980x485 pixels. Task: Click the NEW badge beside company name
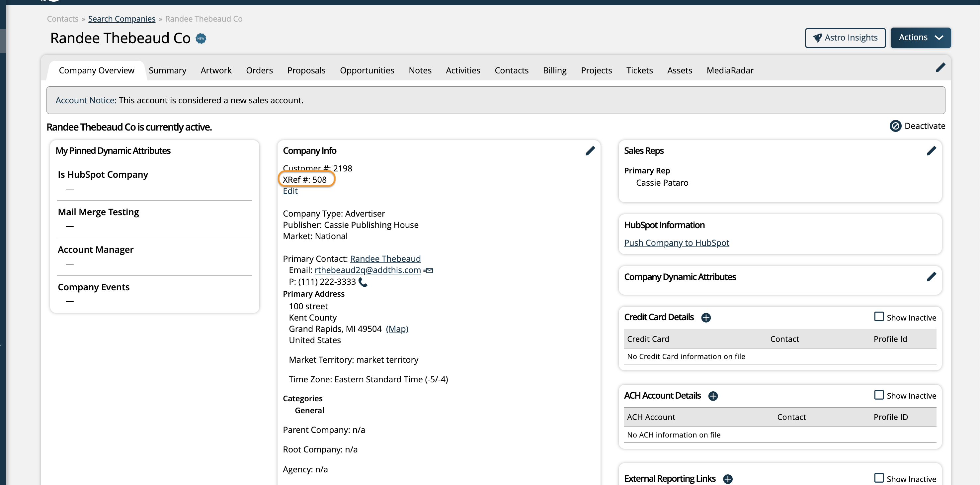click(201, 39)
